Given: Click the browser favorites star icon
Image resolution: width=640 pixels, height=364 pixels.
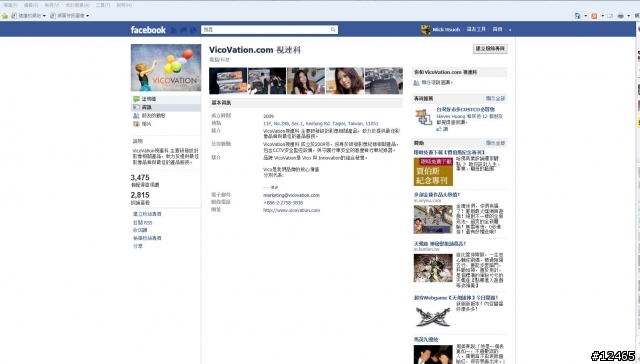Looking at the screenshot, I should pos(5,16).
